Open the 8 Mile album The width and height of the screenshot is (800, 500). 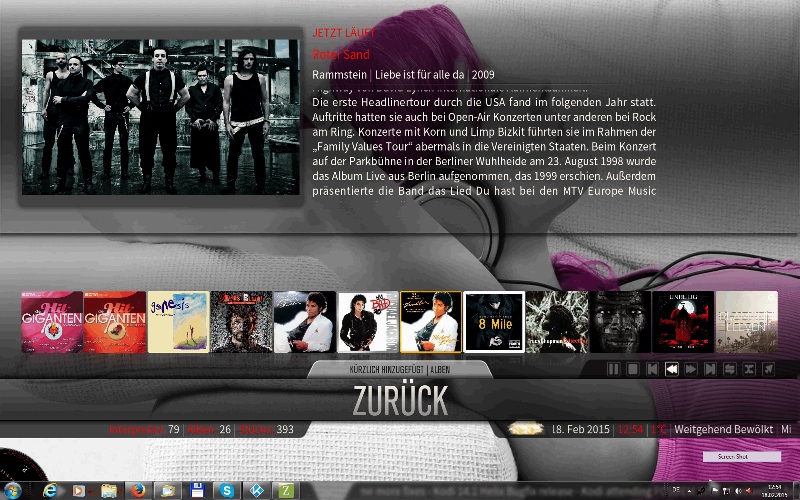(x=494, y=322)
